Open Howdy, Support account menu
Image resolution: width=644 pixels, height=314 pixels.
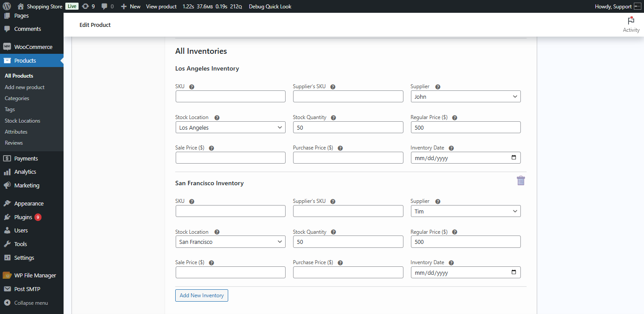point(618,6)
